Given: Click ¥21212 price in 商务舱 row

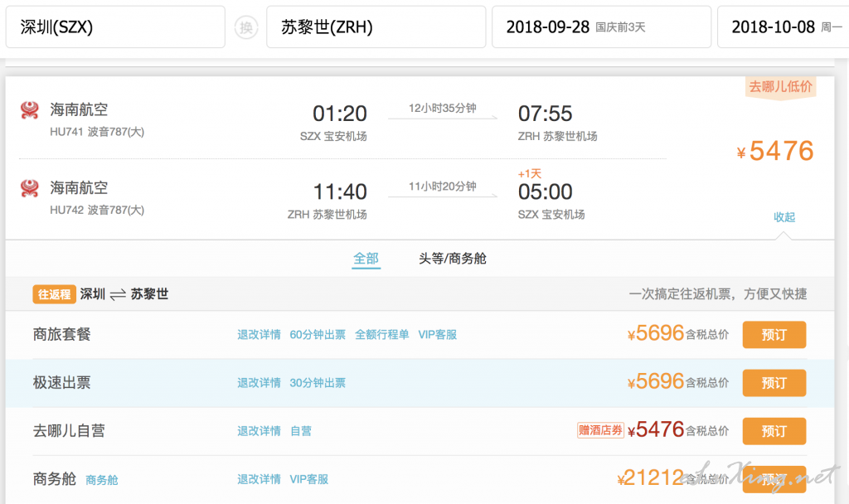Looking at the screenshot, I should coord(650,478).
